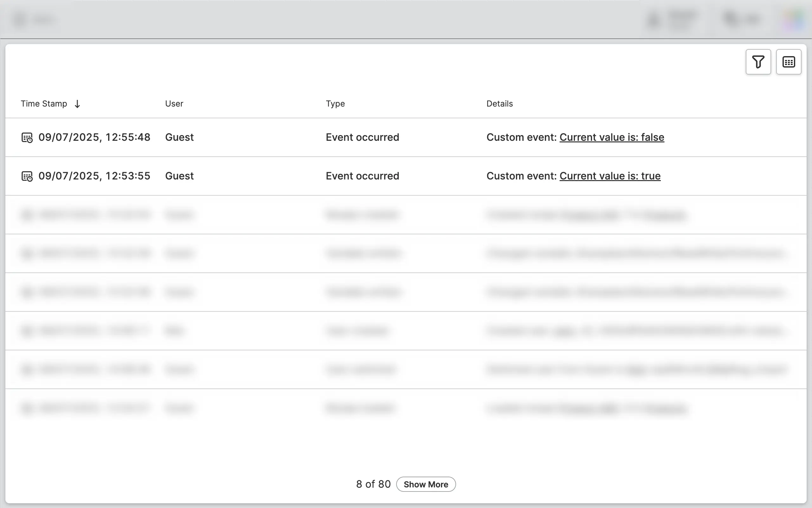Click Guest in the 12:55:48 row

coord(179,137)
